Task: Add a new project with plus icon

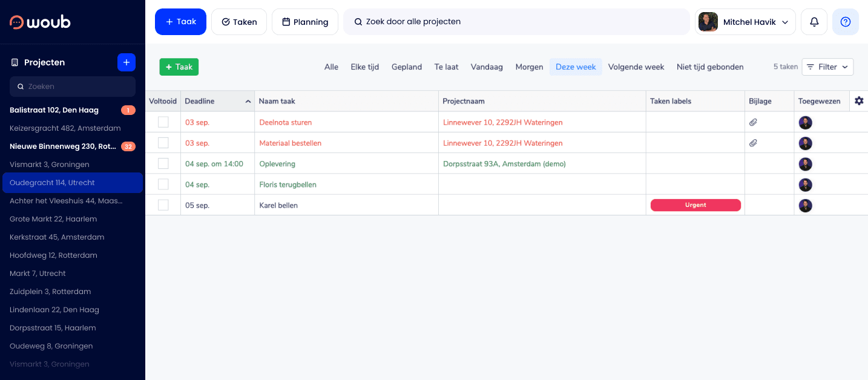Action: 127,62
